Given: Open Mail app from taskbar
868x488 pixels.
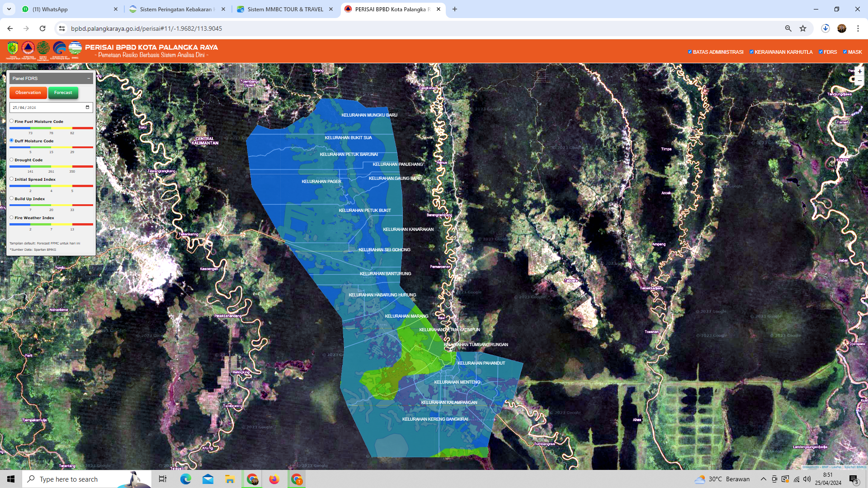Looking at the screenshot, I should tap(208, 479).
